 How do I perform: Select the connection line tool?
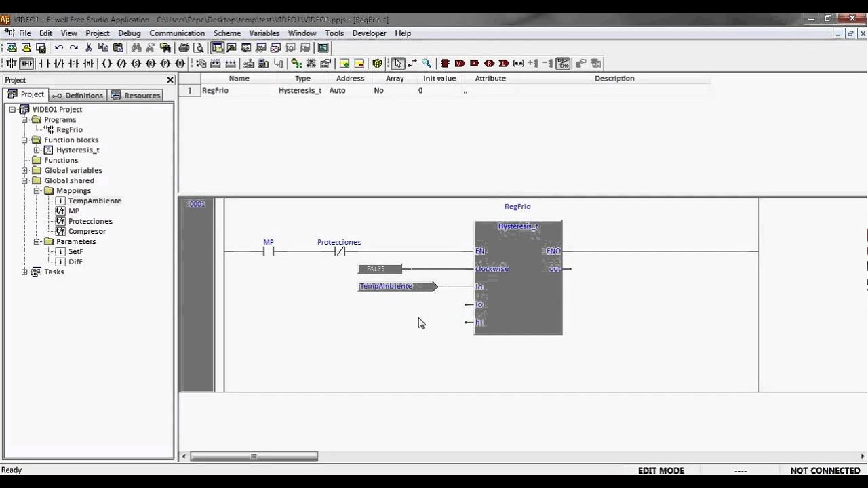pyautogui.click(x=412, y=63)
